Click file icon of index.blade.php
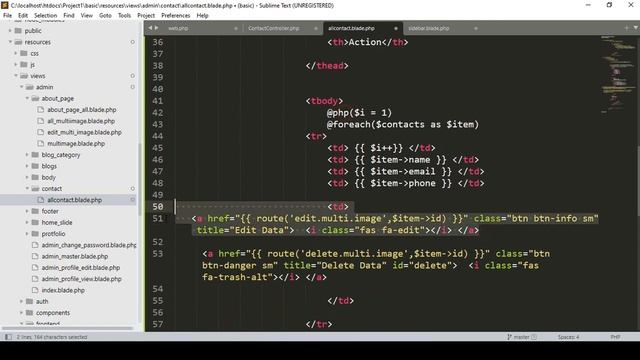The image size is (640, 360). pos(35,290)
